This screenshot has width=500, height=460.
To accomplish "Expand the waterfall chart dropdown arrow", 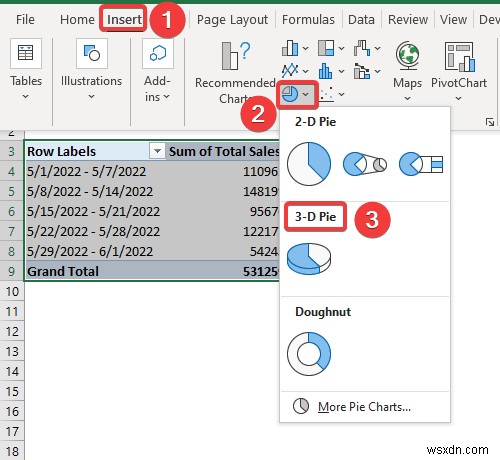I will click(x=377, y=49).
